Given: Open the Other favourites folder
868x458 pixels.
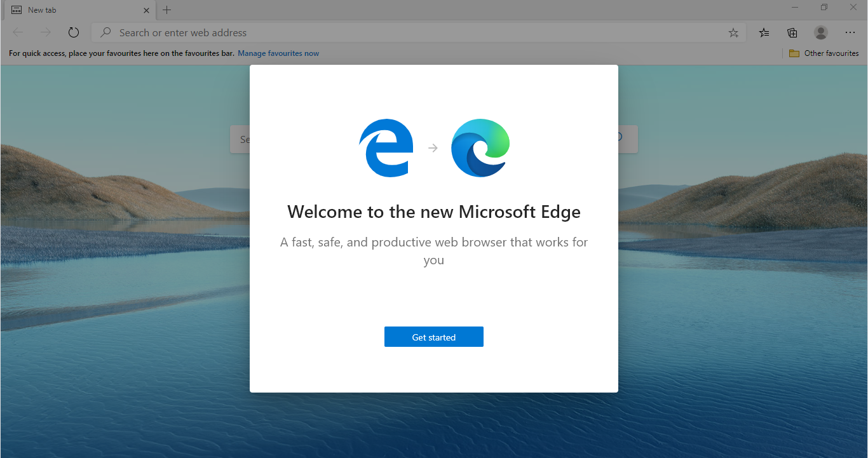Looking at the screenshot, I should click(824, 53).
